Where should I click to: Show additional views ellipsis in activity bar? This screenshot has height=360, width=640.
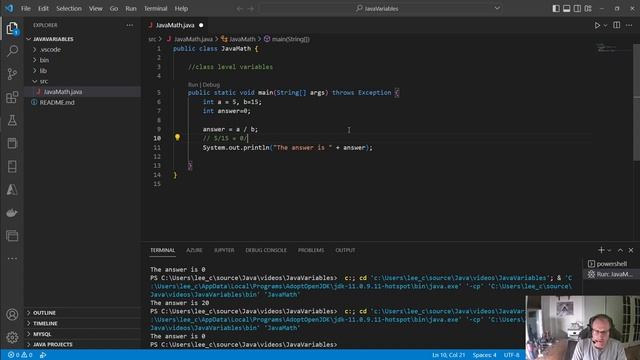[12, 258]
